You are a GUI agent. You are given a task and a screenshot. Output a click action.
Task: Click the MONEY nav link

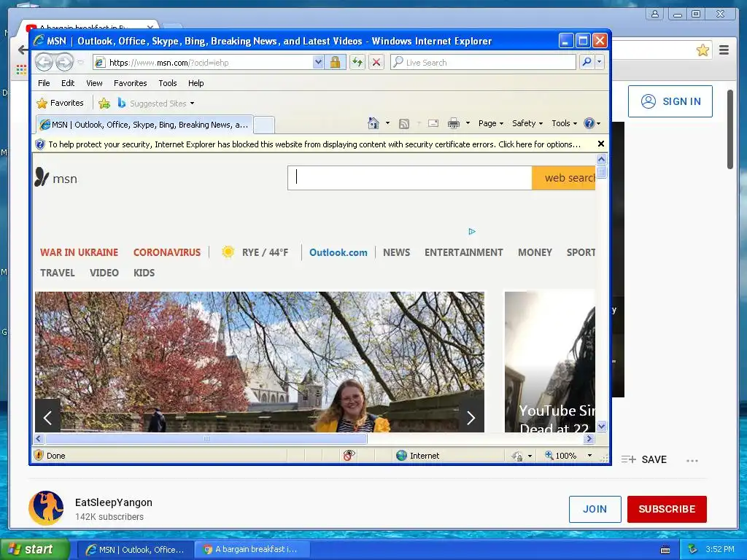pyautogui.click(x=535, y=252)
